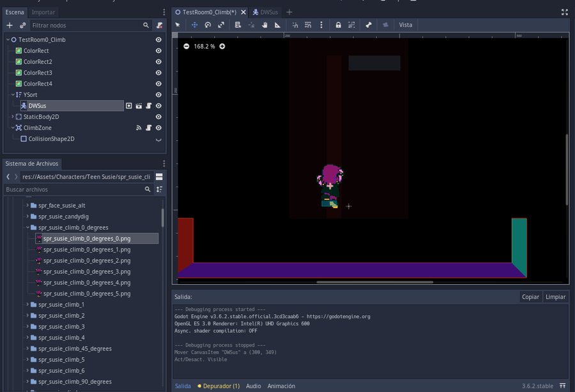The image size is (575, 392).
Task: Collapse the YSort node
Action: click(13, 94)
